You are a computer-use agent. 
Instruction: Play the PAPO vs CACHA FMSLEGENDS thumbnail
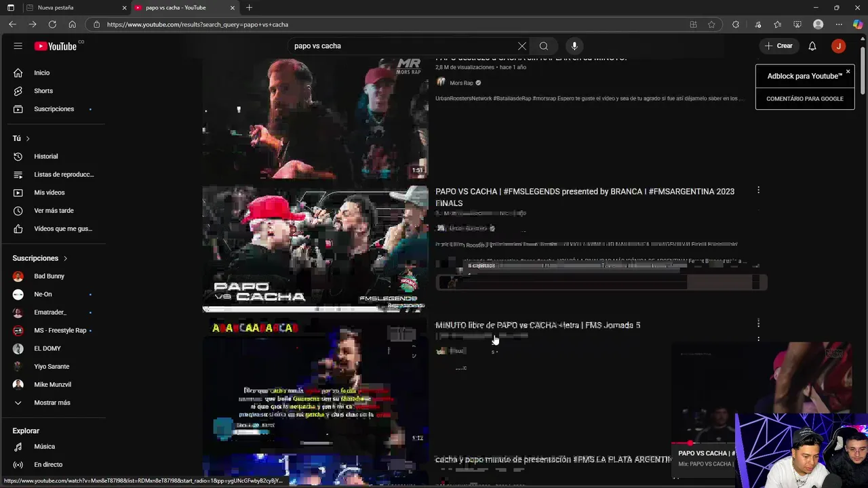[315, 249]
